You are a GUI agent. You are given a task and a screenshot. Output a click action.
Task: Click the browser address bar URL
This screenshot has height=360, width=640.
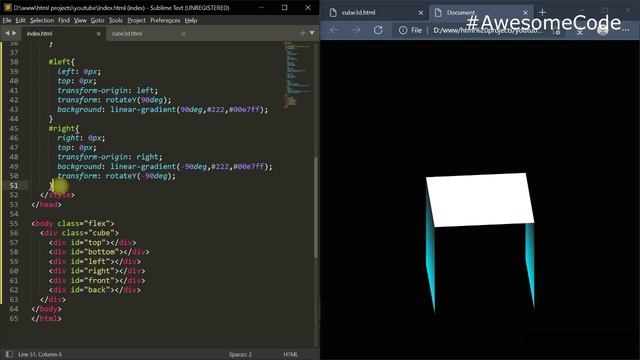pos(488,30)
